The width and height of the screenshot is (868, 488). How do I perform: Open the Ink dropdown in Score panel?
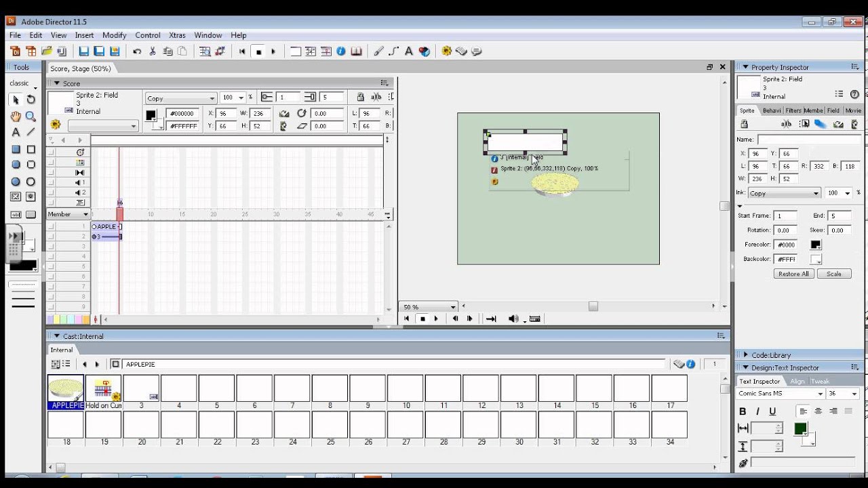click(180, 98)
